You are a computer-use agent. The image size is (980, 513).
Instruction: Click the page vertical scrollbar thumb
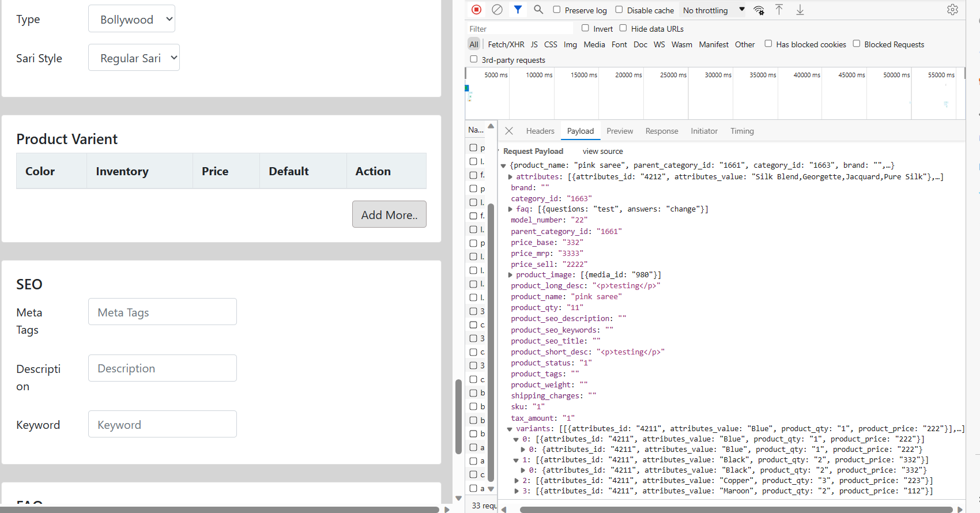pos(458,416)
